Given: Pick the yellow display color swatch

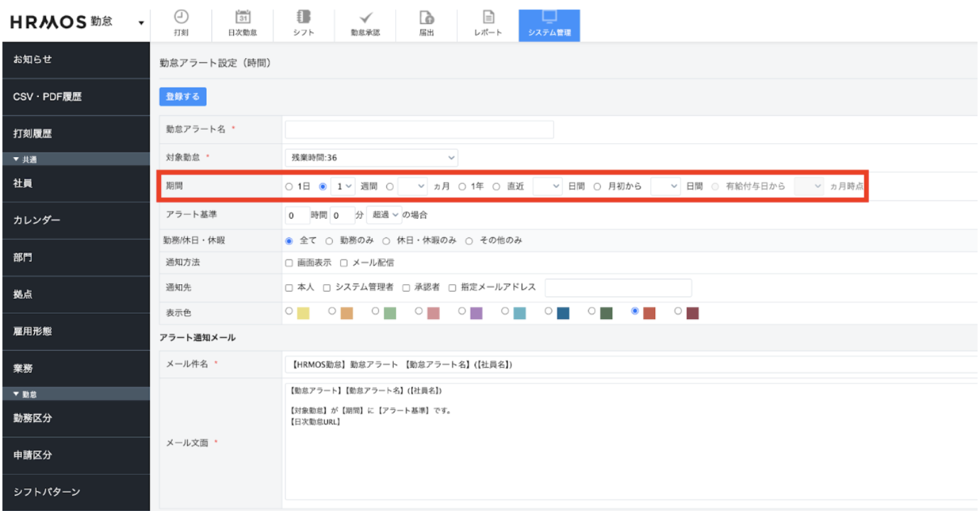Looking at the screenshot, I should pos(303,313).
